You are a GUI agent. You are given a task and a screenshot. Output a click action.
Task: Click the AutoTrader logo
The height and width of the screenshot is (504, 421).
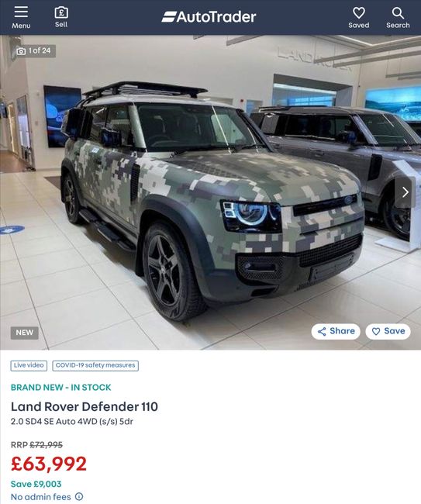pos(209,17)
